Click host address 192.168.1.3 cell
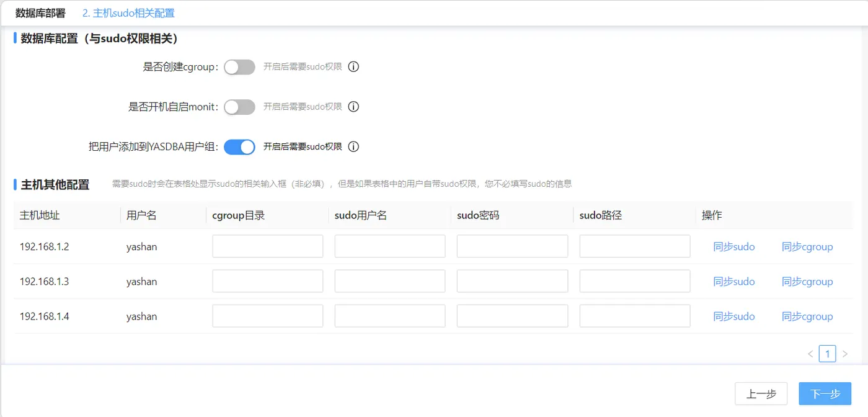The height and width of the screenshot is (417, 868). click(44, 281)
